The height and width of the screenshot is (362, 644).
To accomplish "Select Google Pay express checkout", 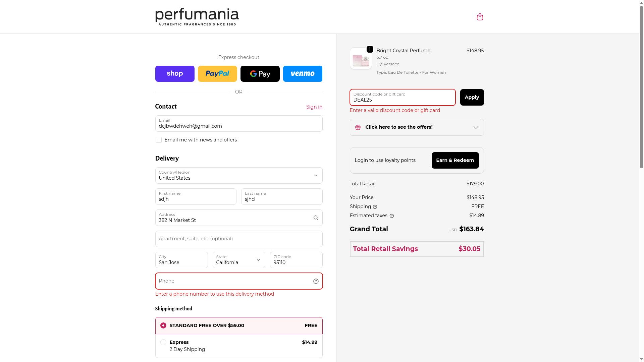I will coord(260,74).
